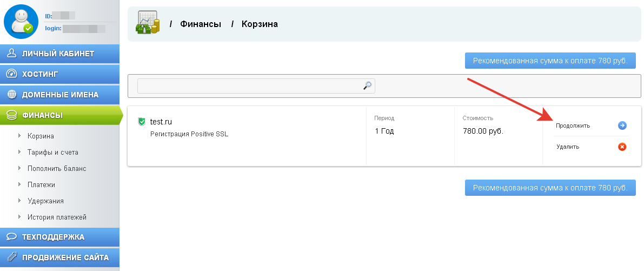644x271 pixels.
Task: Click inside the cart search field
Action: 249,85
